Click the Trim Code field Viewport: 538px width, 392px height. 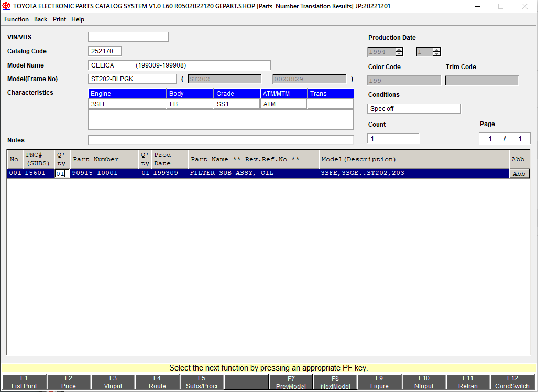[x=482, y=81]
